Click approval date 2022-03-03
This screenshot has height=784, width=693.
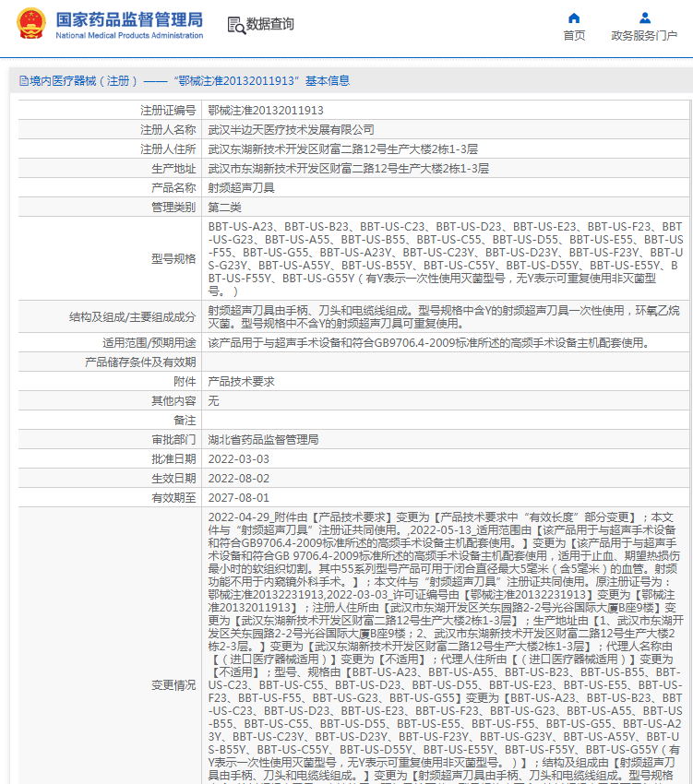239,459
